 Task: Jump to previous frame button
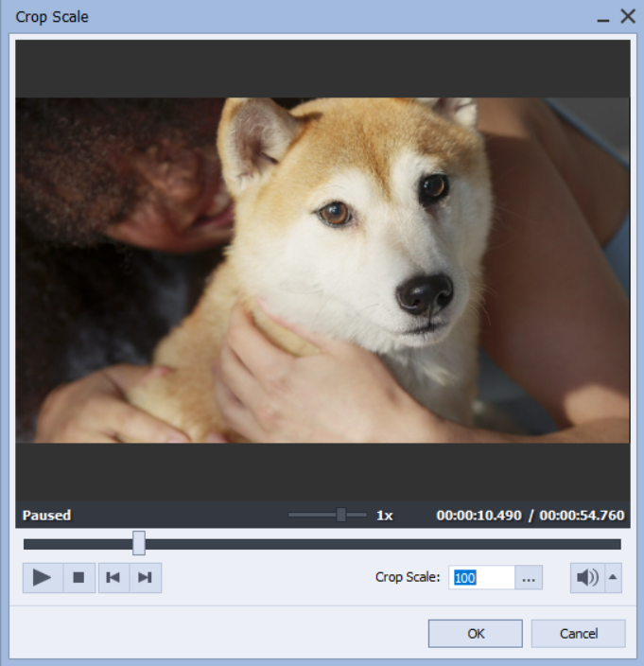tap(113, 578)
